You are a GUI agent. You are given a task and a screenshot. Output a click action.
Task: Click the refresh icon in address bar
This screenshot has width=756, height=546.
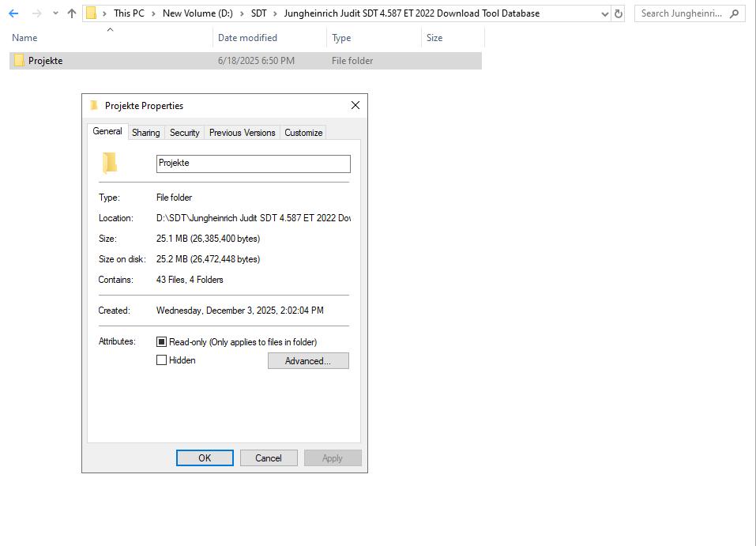(x=618, y=13)
